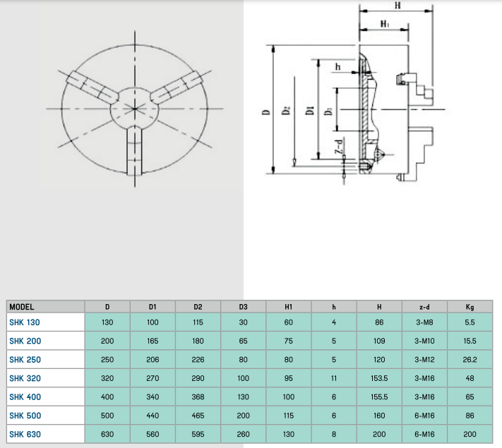This screenshot has height=448, width=502.
Task: Select D1 value 560 for SHK 630
Action: [x=153, y=434]
